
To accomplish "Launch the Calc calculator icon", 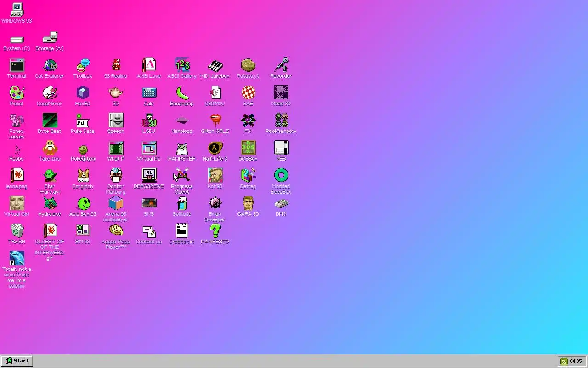I will [x=149, y=93].
